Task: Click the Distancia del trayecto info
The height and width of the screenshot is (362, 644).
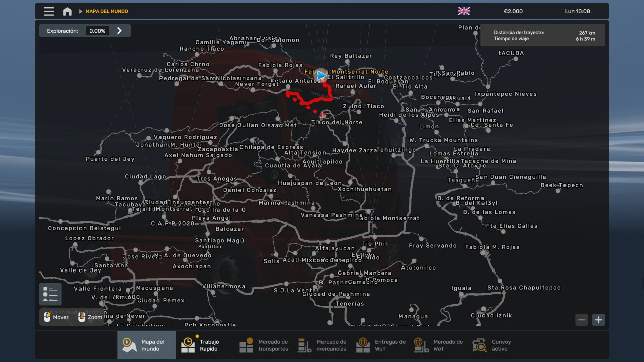Action: [544, 33]
